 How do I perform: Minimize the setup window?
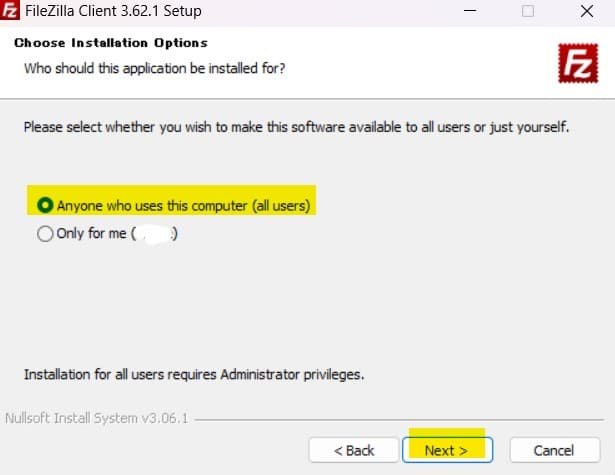pyautogui.click(x=470, y=11)
